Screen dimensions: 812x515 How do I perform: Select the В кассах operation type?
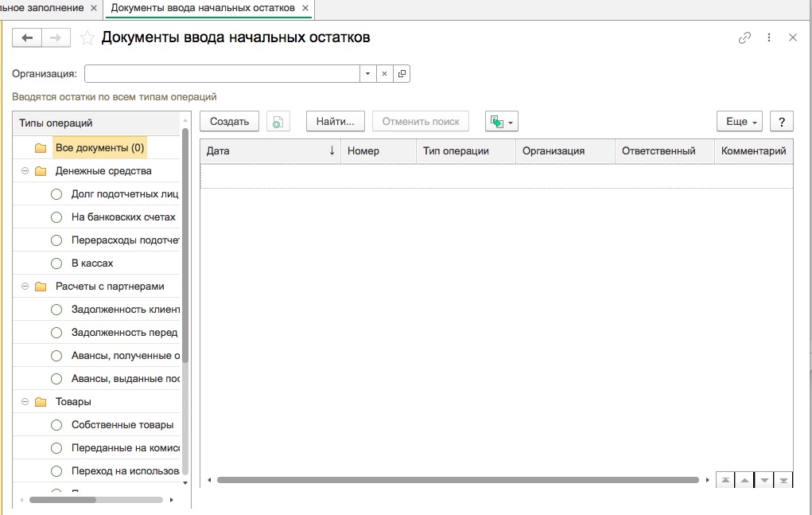point(92,263)
